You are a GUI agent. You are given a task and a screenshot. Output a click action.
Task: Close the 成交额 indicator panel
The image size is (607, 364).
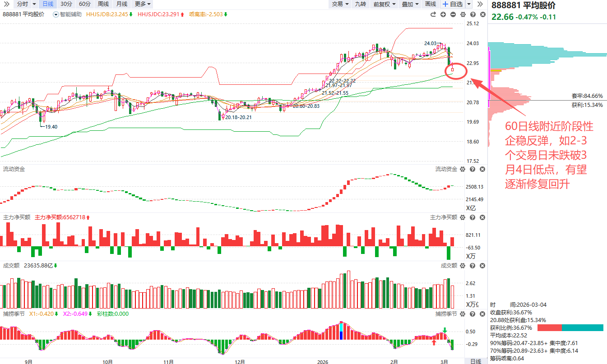[482, 266]
